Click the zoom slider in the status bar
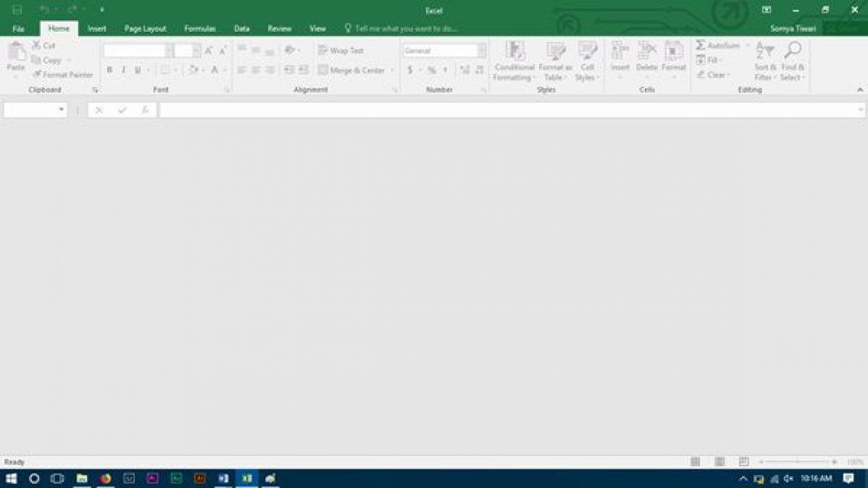 point(797,462)
